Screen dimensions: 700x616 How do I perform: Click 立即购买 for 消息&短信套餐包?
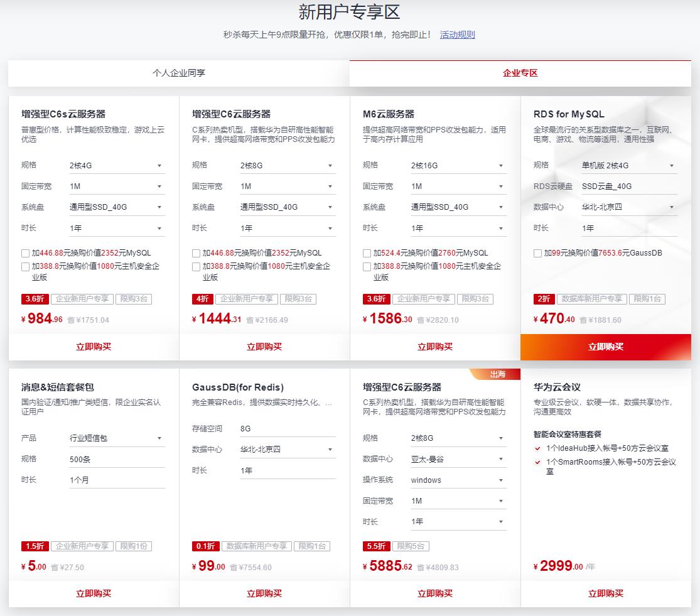click(94, 593)
